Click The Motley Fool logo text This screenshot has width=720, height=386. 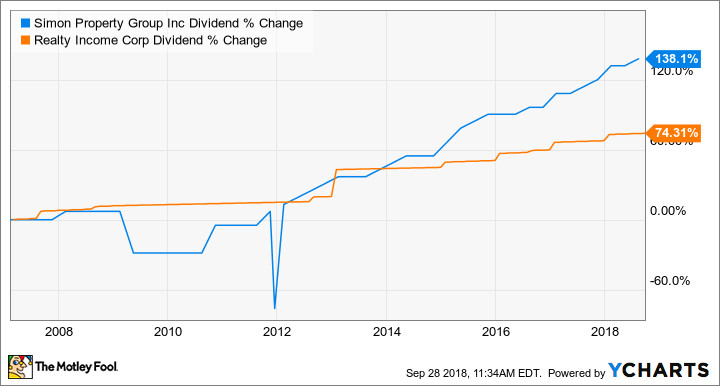(76, 367)
